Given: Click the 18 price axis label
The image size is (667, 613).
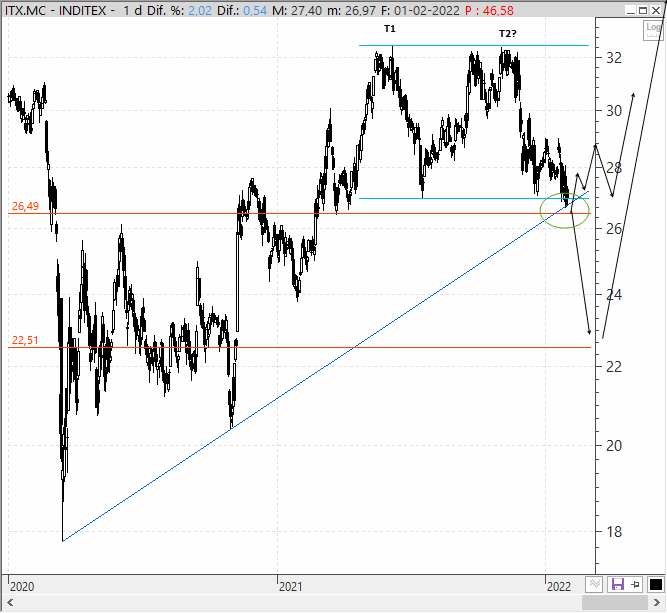Looking at the screenshot, I should coord(614,532).
